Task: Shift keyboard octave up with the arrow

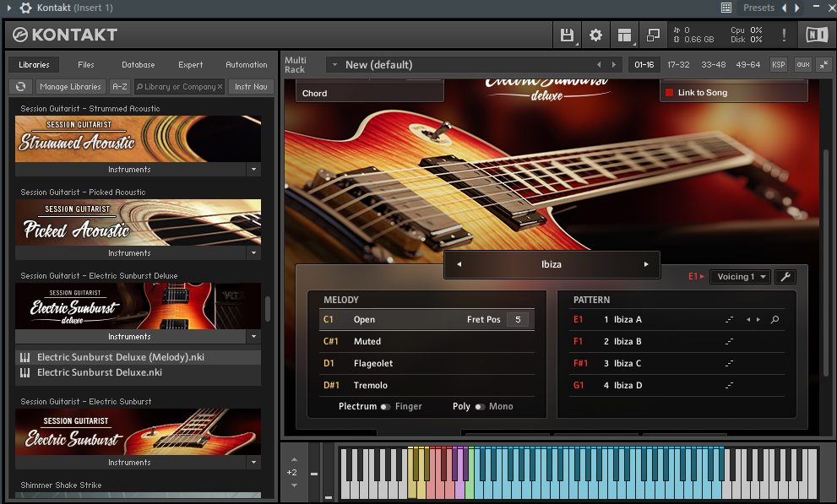Action: click(x=294, y=460)
